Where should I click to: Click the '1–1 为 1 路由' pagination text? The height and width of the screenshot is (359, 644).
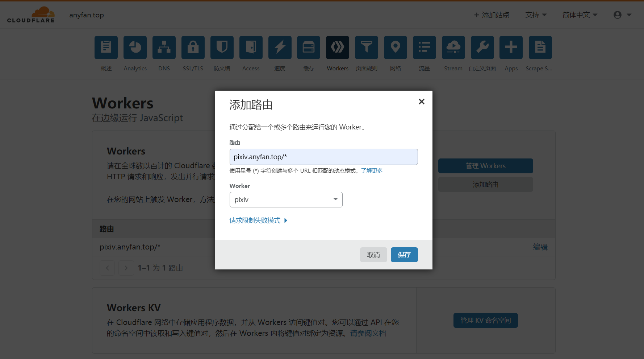pyautogui.click(x=160, y=268)
